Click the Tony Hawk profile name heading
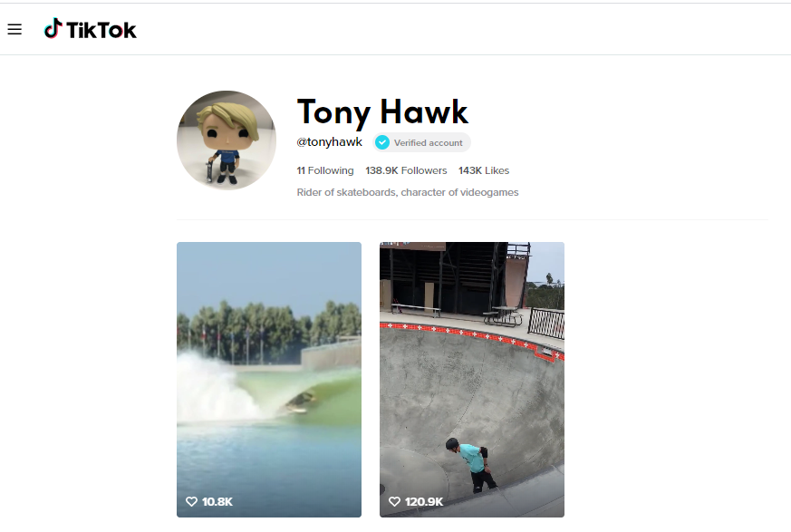Viewport: 791px width, 532px height. pos(382,111)
